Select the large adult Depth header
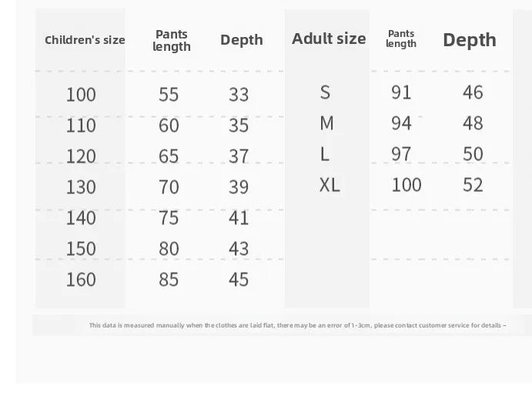 point(470,40)
